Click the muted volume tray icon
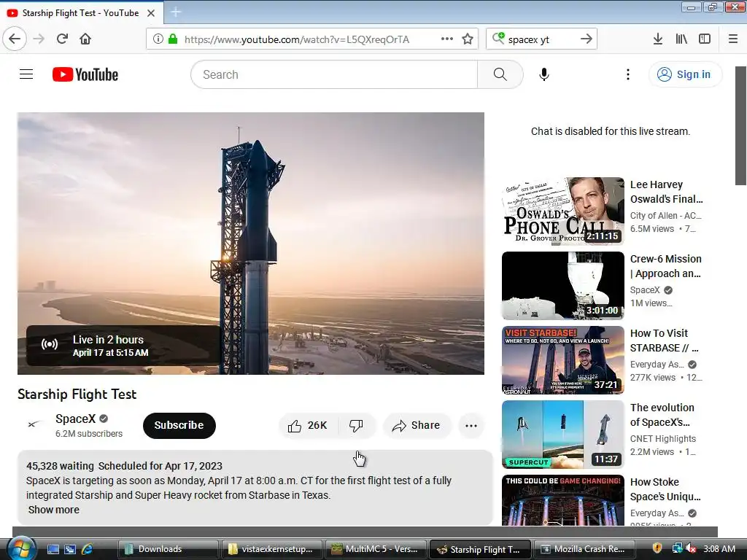This screenshot has height=560, width=747. coord(691,548)
